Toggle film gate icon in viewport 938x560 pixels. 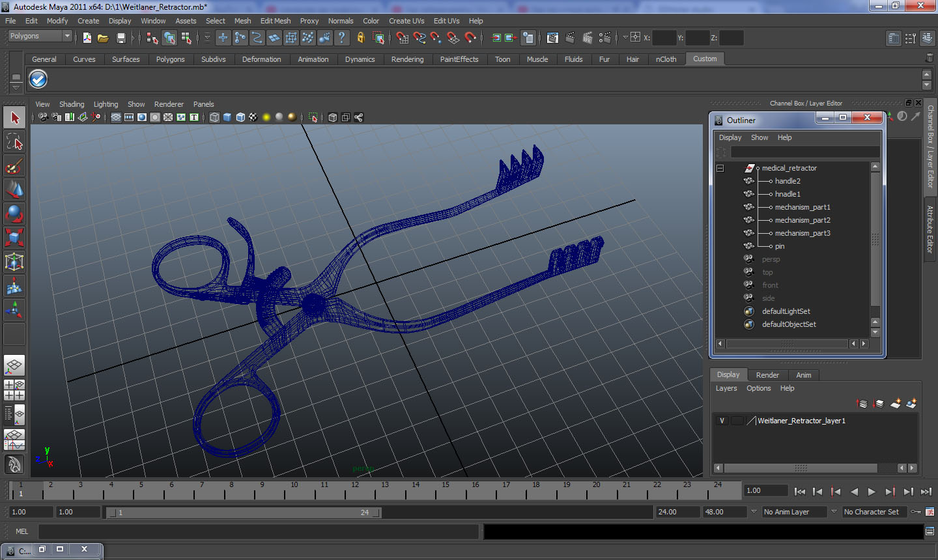pyautogui.click(x=129, y=117)
